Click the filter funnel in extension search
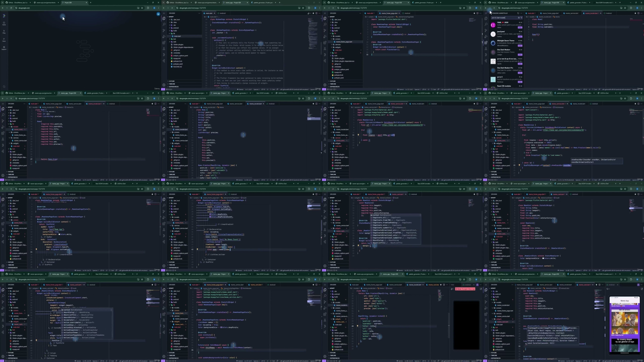644x362 pixels. 521,18
